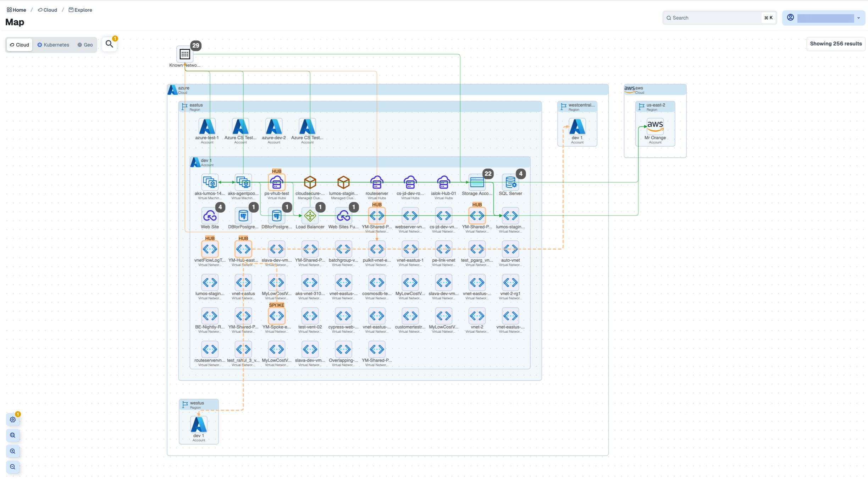868x479 pixels.
Task: Select the vnetFlowLogT virtual network hub
Action: click(x=210, y=249)
